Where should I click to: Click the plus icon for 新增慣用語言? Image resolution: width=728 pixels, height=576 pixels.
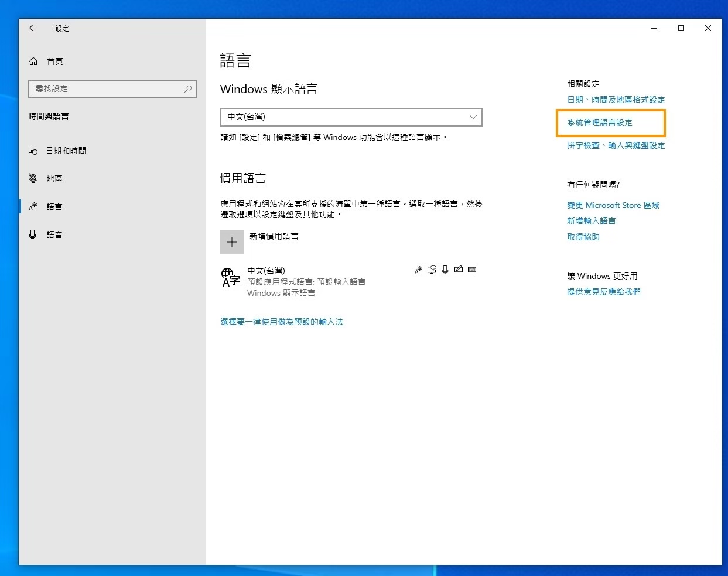click(232, 242)
